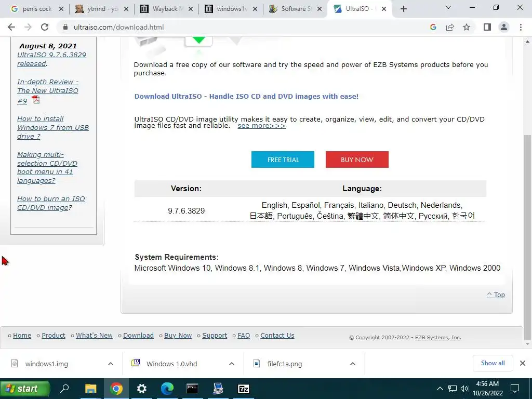Open Command Prompt from taskbar
532x399 pixels.
pos(192,389)
